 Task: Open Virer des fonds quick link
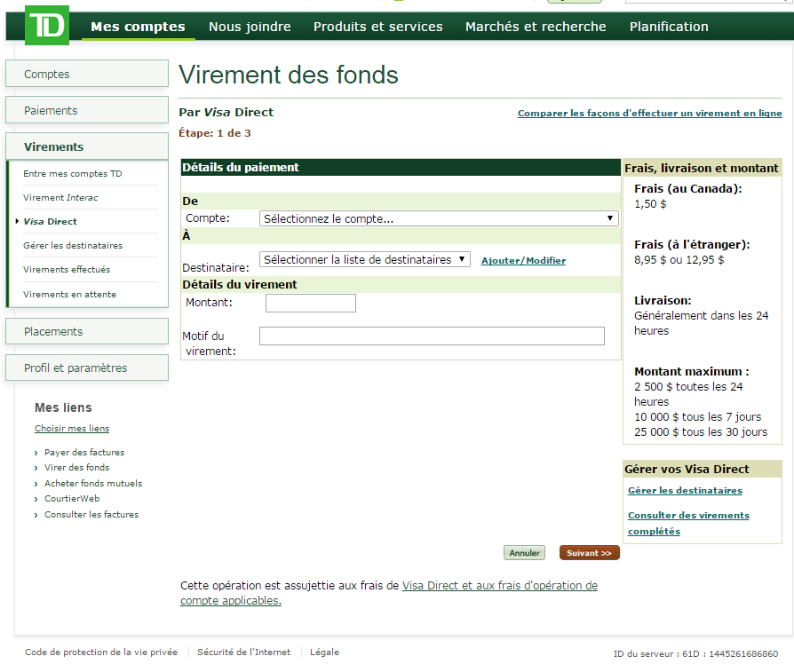point(77,468)
